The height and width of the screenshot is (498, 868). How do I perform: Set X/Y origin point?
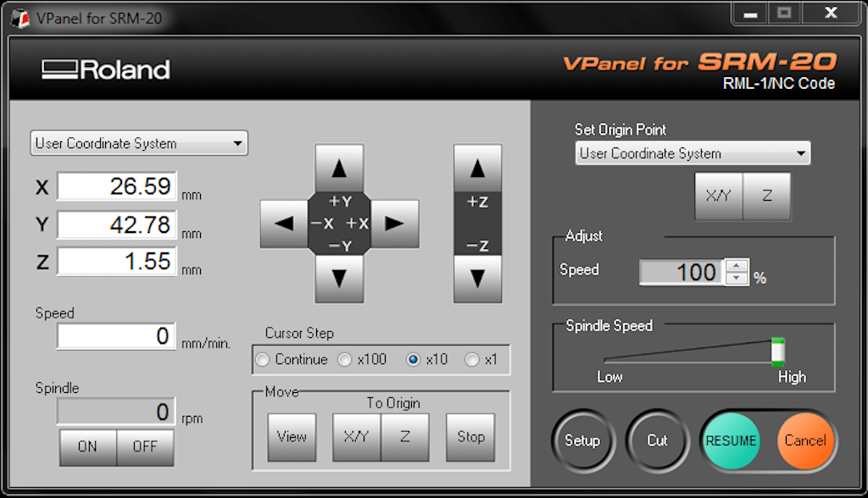tap(719, 196)
